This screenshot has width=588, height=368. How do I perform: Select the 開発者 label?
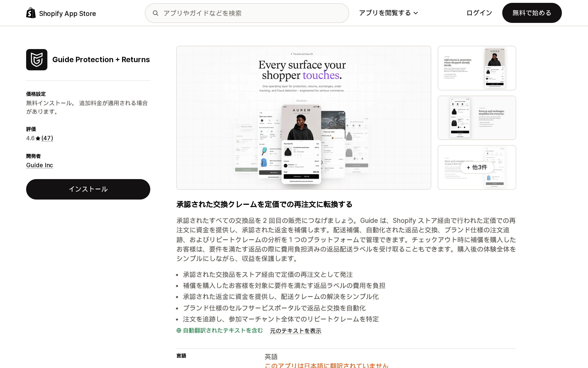(33, 156)
